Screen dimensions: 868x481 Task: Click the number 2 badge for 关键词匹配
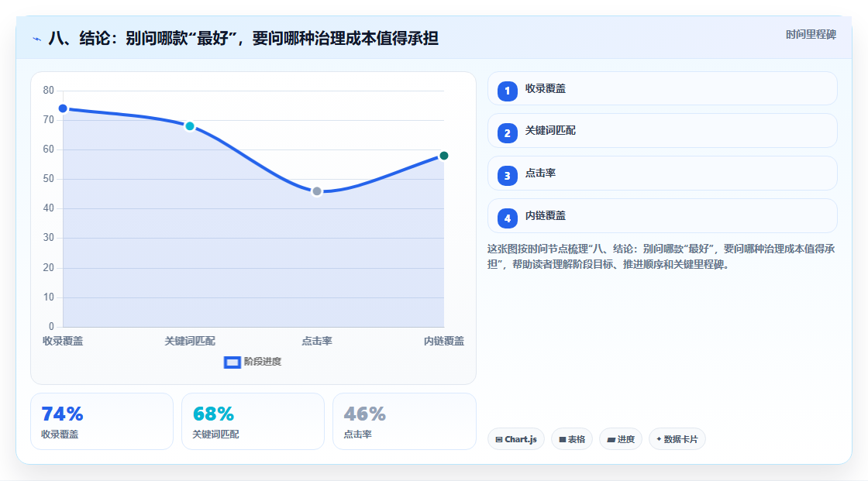point(507,133)
